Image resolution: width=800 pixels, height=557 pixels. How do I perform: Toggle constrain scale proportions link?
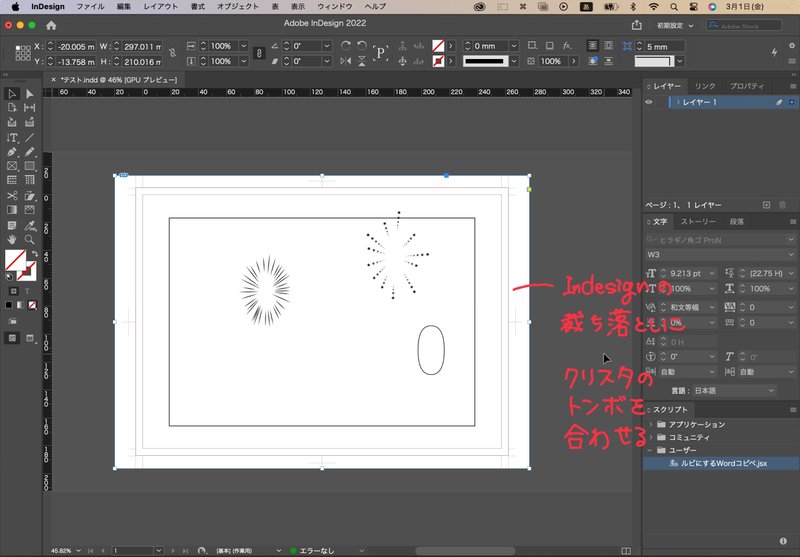tap(259, 53)
